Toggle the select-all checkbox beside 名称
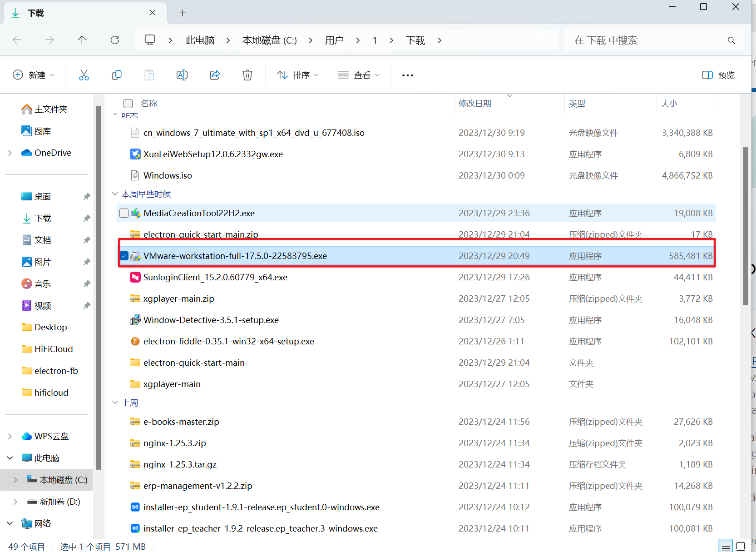 [128, 104]
